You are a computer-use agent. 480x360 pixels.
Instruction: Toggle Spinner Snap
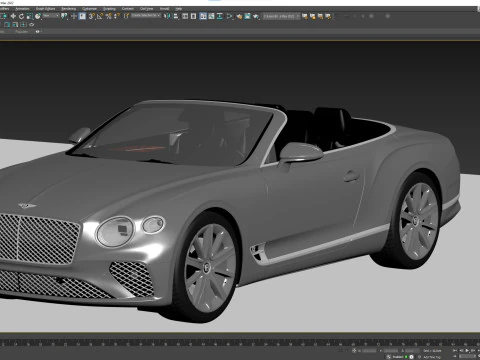click(117, 16)
